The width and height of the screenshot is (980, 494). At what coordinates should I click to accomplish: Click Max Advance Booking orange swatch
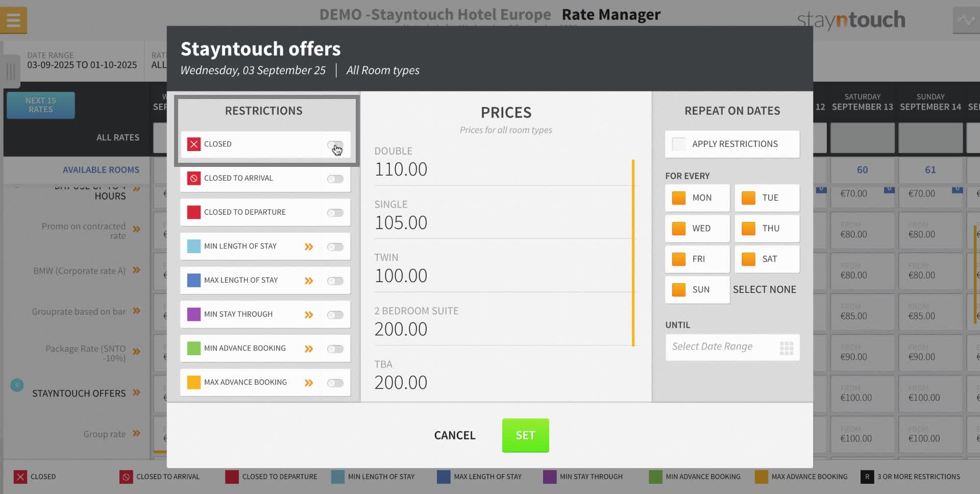click(x=194, y=383)
